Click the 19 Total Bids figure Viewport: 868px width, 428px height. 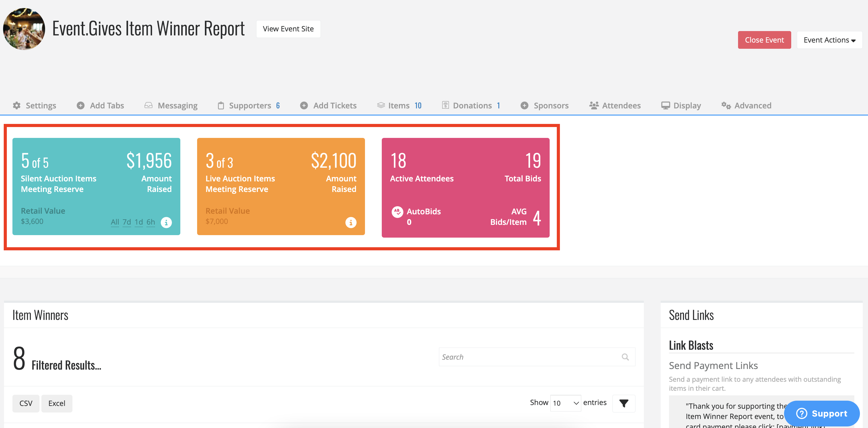(533, 161)
